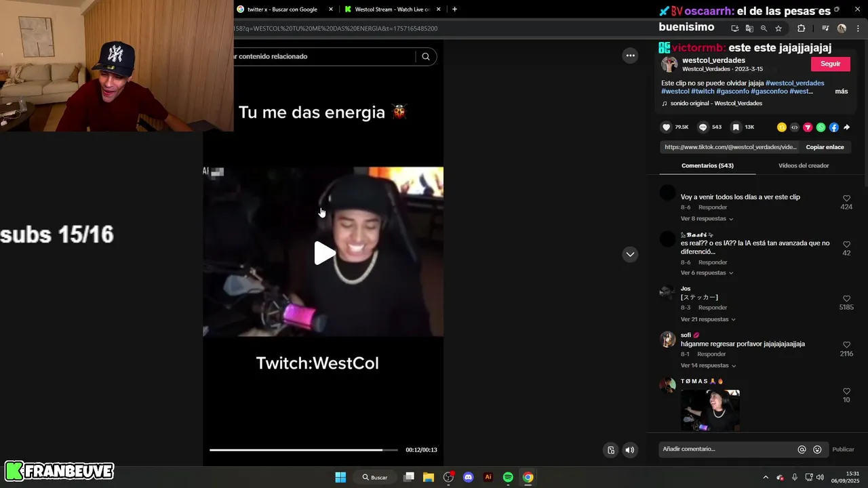The image size is (868, 488).
Task: Bookmark this page with the Chrome star icon
Action: (778, 28)
